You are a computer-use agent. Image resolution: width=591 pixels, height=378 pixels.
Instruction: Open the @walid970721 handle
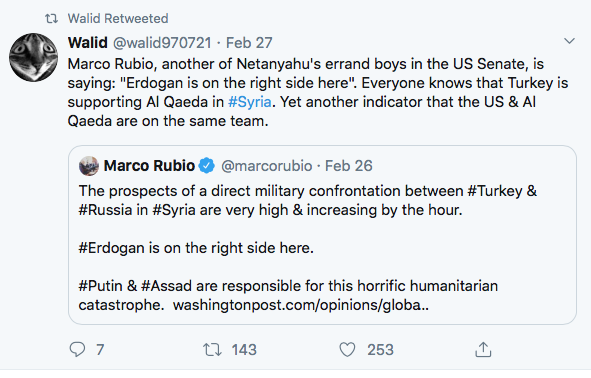coord(162,43)
